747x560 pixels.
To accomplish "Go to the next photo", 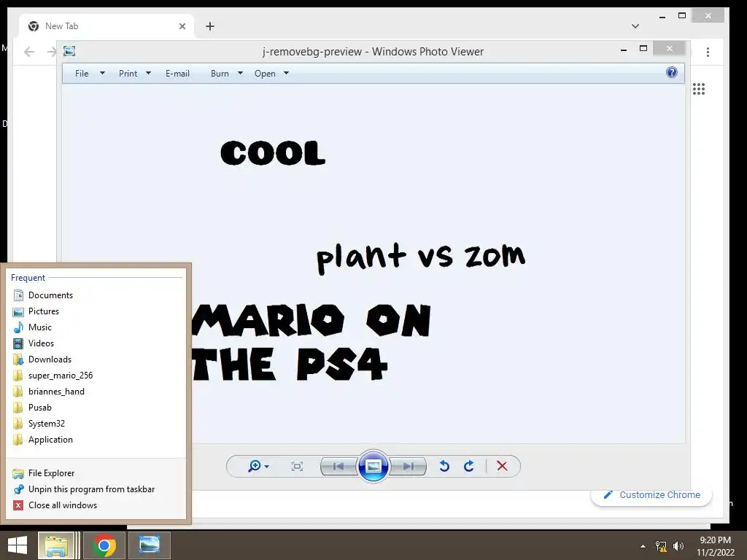I will coord(408,466).
